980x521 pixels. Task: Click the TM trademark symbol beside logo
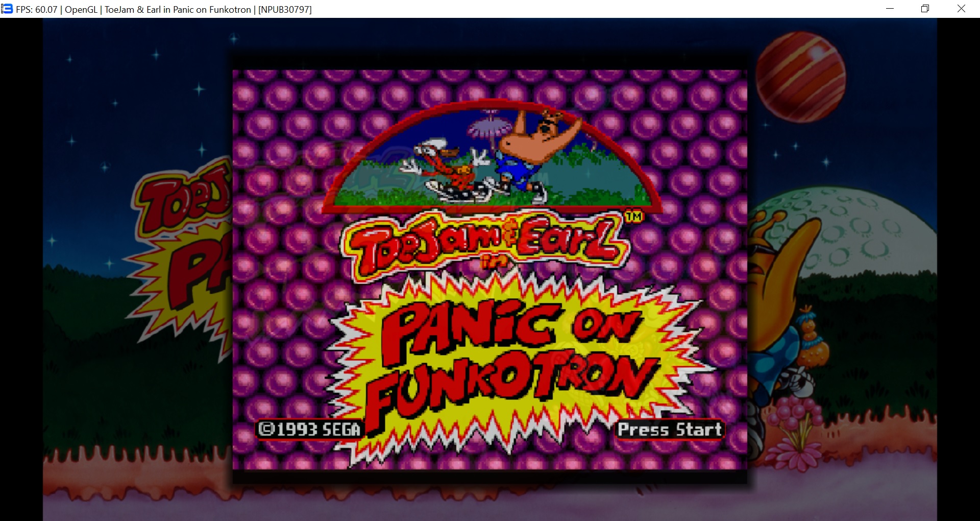pos(634,217)
